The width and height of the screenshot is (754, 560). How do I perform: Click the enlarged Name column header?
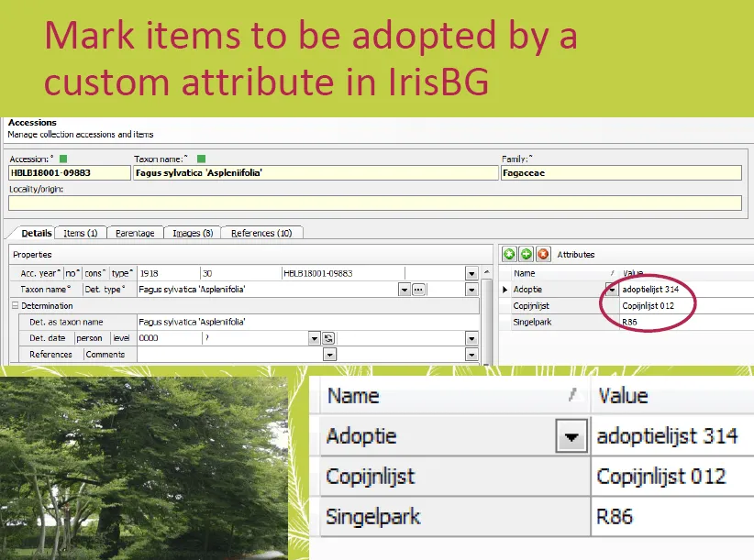pyautogui.click(x=454, y=396)
